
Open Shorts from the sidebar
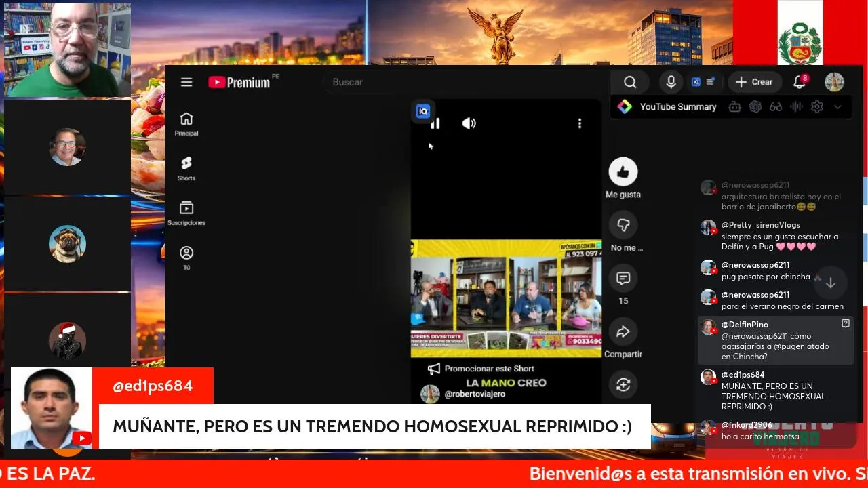point(186,169)
